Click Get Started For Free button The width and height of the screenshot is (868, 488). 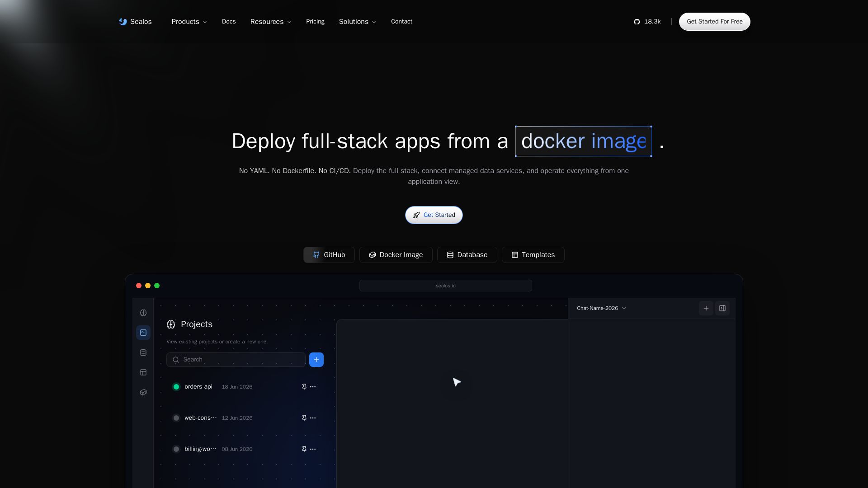715,22
